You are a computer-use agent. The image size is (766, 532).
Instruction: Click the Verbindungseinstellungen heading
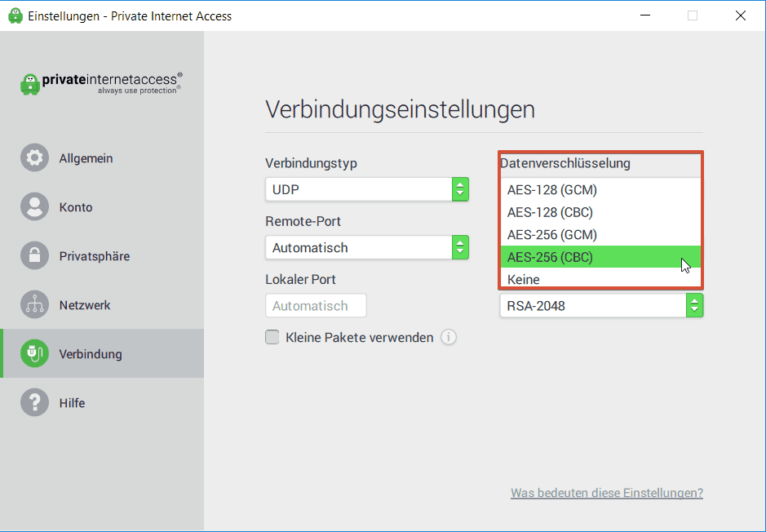(400, 109)
